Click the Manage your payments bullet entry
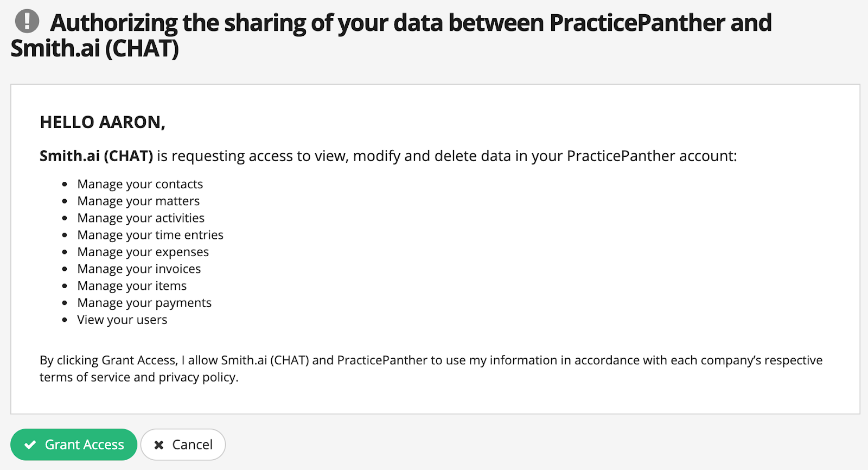Screen dimensions: 868x470 point(144,303)
